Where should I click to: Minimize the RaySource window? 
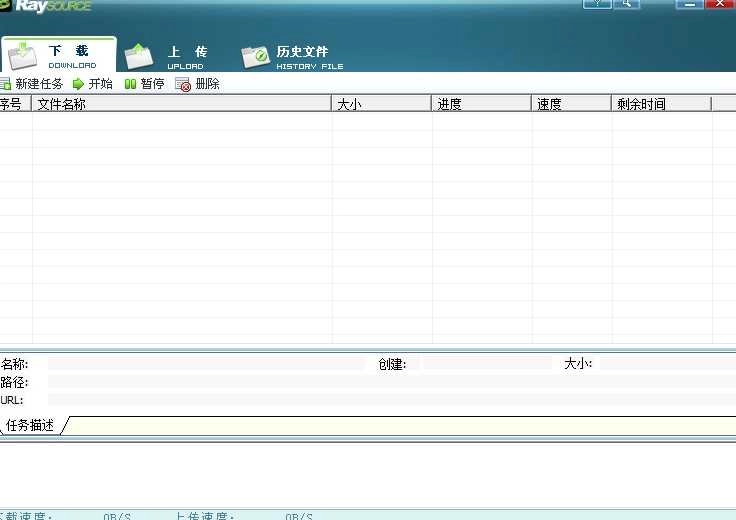tap(690, 4)
